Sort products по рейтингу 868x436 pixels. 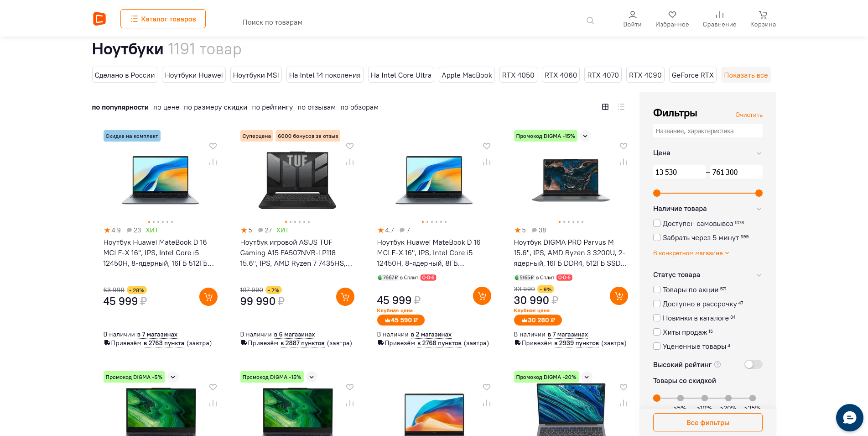tap(272, 107)
